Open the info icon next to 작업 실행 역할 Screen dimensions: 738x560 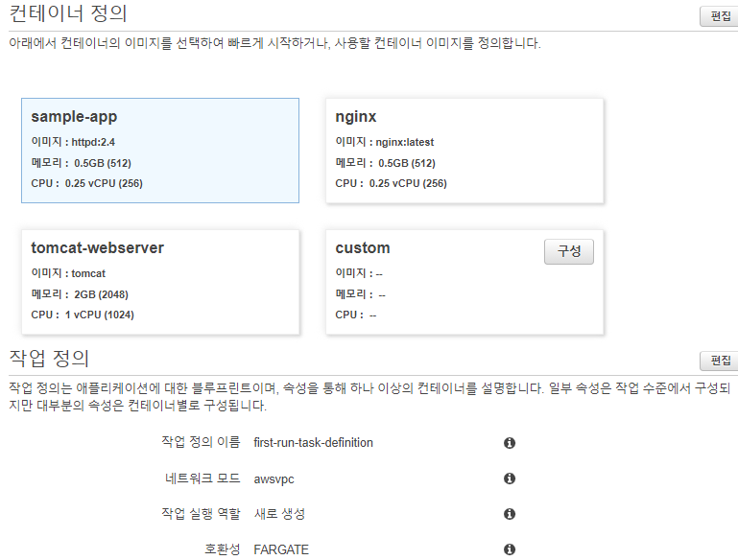(510, 514)
